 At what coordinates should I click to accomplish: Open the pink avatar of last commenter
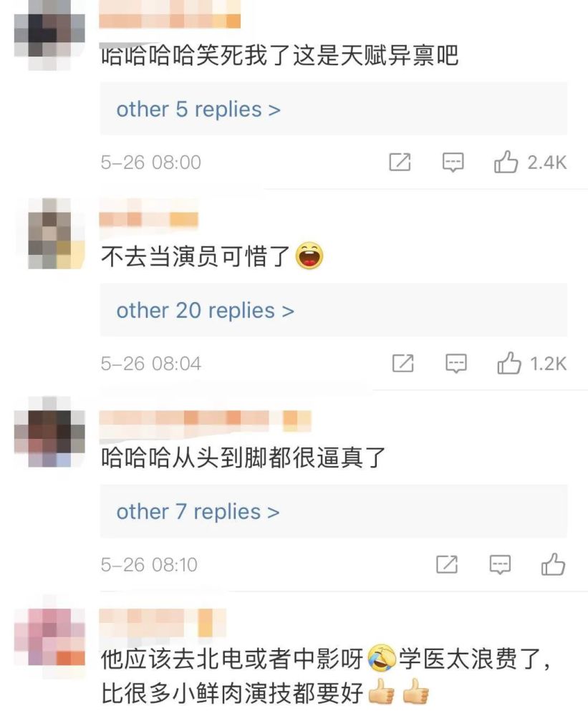(x=49, y=636)
